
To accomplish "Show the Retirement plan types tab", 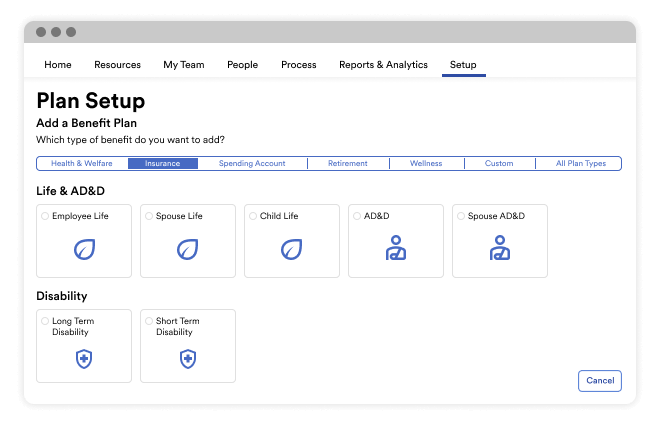I will 348,163.
